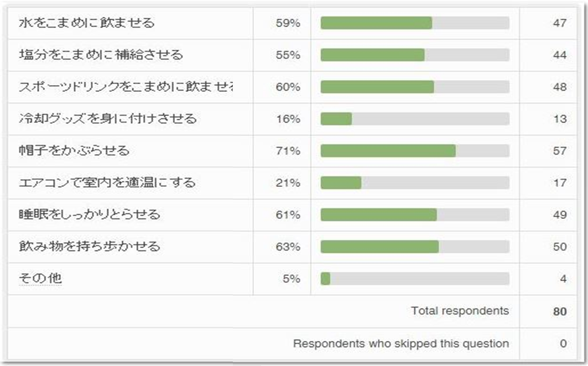
Task: Click the エアコンで室内を適温にする row text
Action: point(107,182)
